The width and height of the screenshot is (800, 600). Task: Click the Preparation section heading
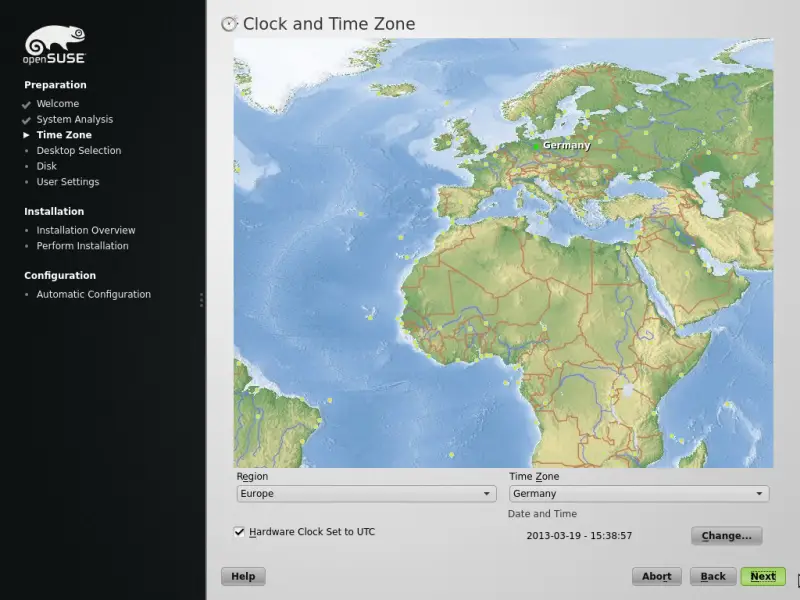55,85
